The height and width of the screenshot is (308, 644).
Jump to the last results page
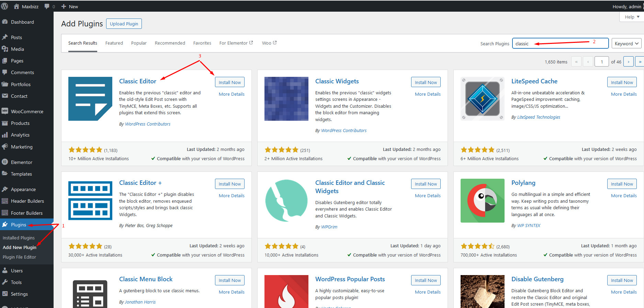(640, 62)
